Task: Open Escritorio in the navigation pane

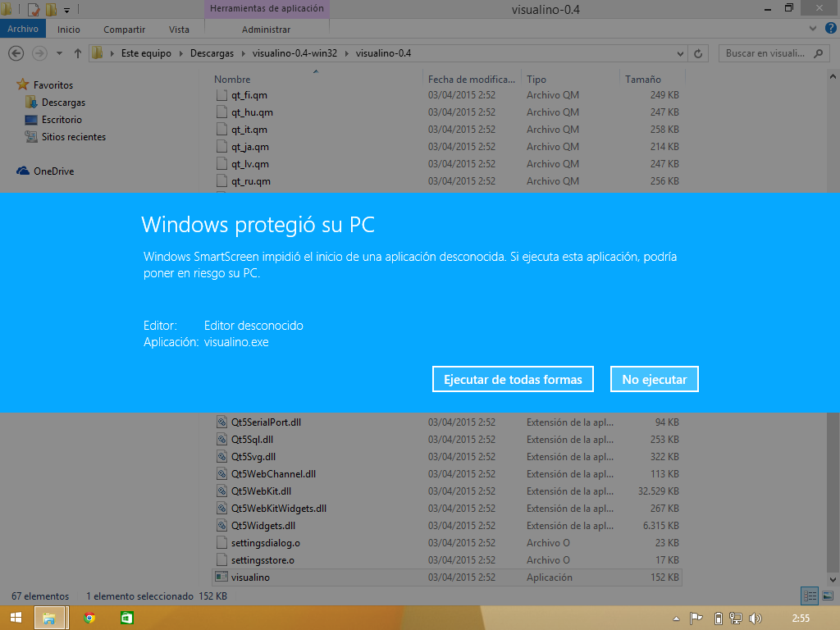Action: point(62,120)
